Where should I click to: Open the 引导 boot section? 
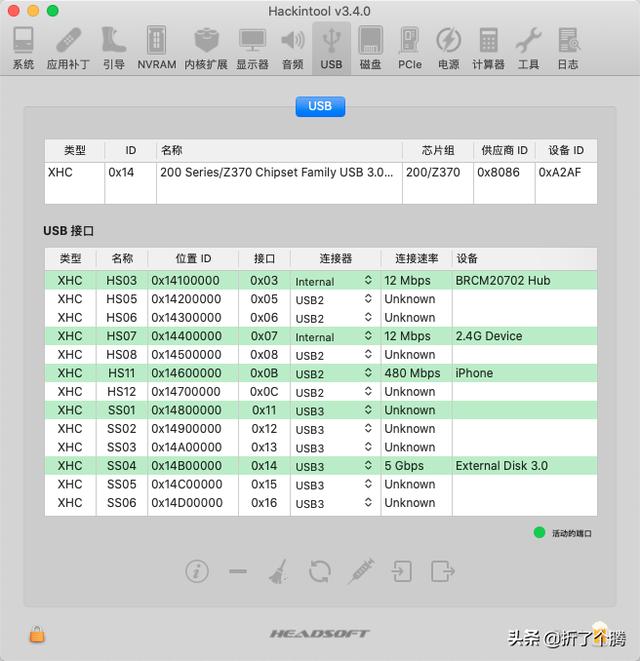click(x=114, y=48)
